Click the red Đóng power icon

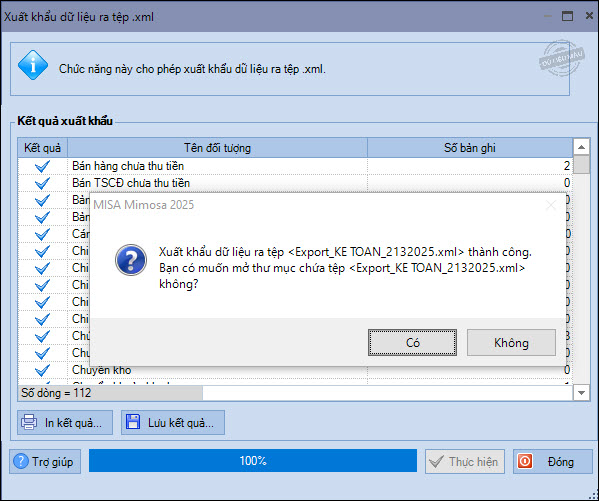pyautogui.click(x=525, y=461)
